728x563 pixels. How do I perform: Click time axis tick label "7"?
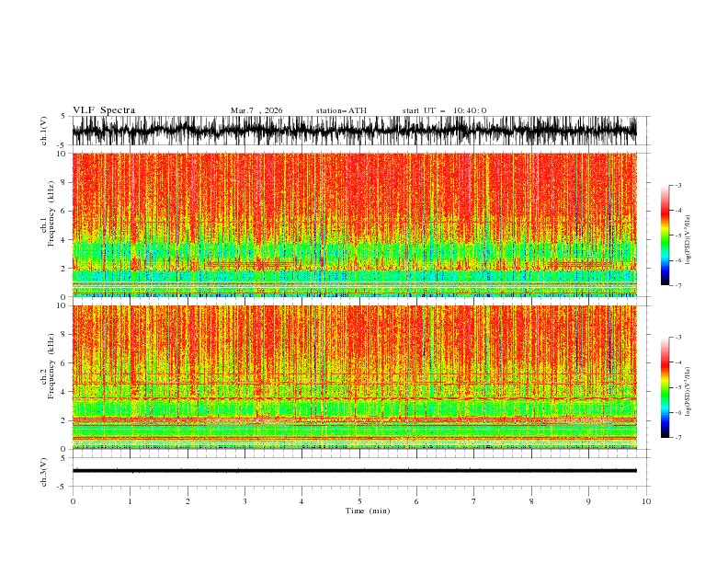[x=474, y=501]
